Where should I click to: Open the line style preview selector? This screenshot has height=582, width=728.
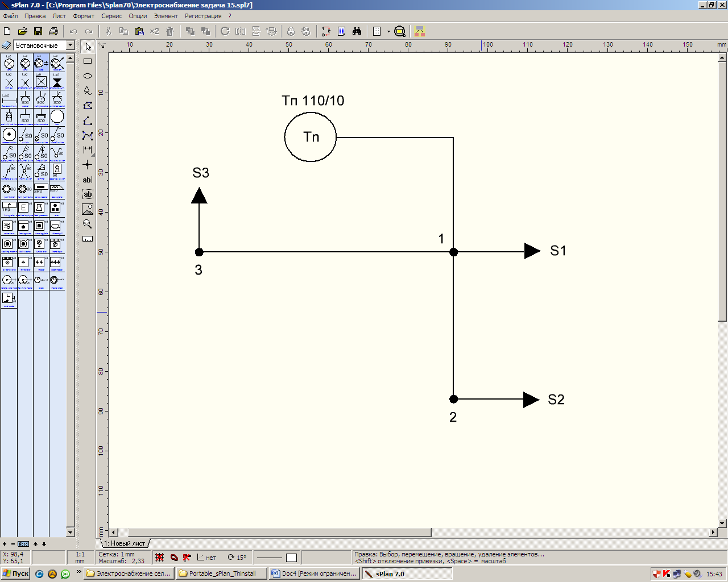tap(270, 558)
